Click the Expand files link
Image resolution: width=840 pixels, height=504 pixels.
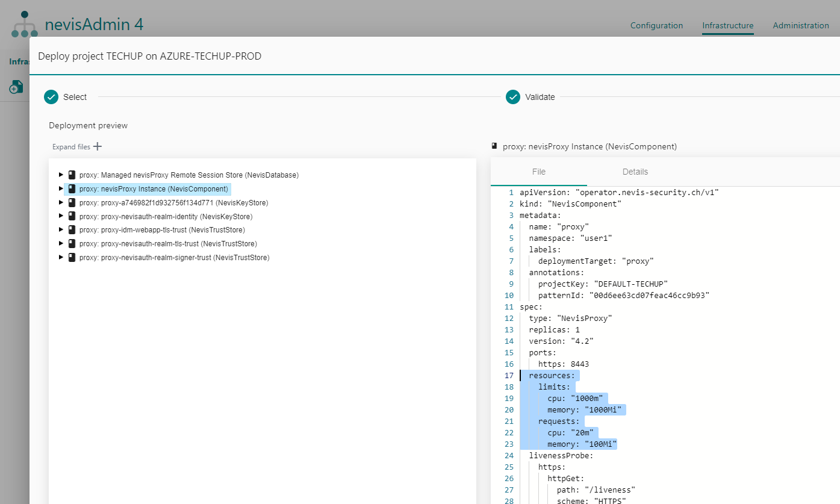[70, 146]
